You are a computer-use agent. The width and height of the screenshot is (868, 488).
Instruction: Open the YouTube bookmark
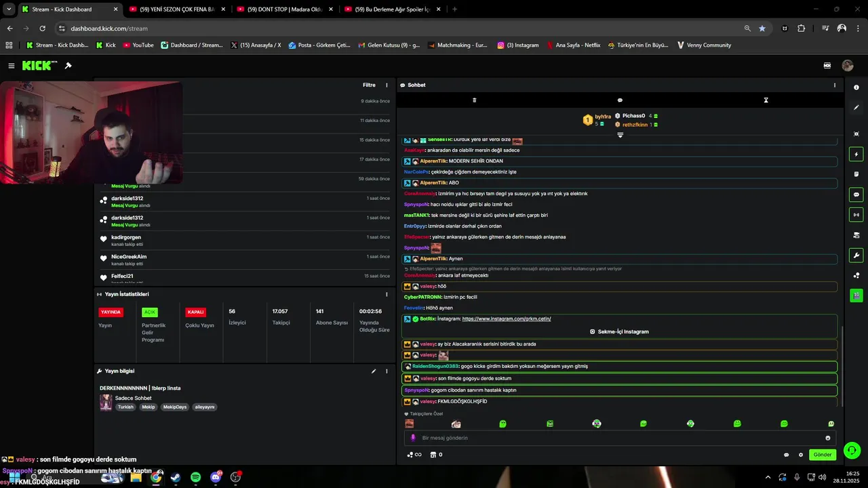(x=138, y=45)
